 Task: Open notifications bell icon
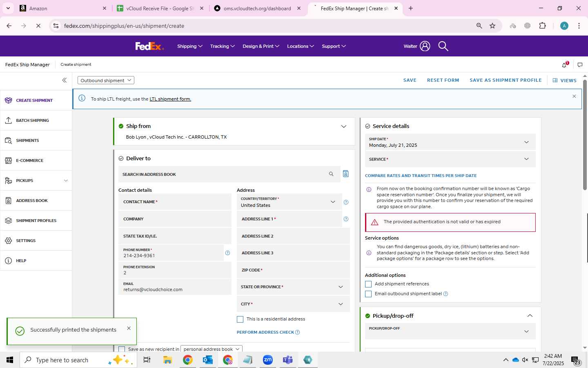[565, 65]
